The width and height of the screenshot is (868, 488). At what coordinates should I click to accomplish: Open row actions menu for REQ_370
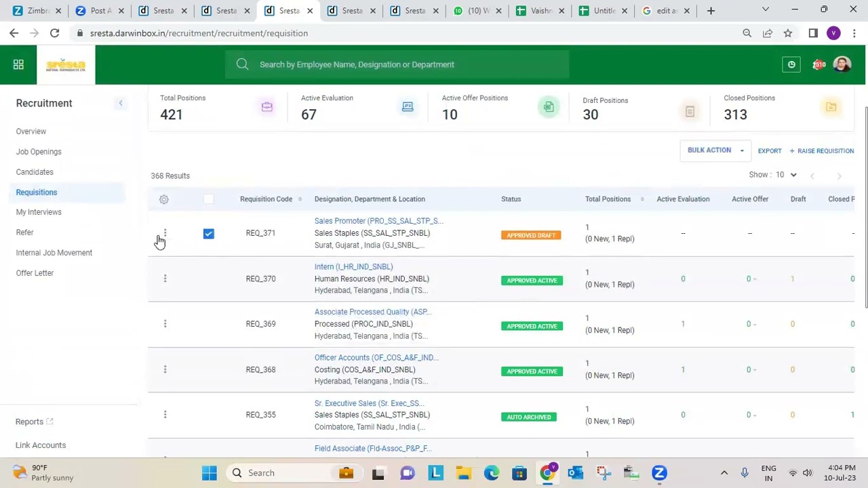point(165,279)
